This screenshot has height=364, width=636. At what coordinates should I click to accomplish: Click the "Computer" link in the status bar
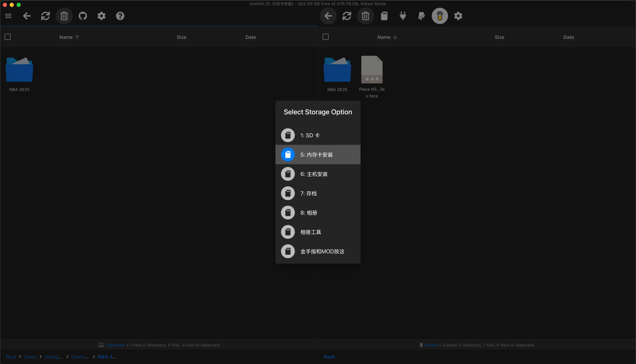tap(115, 345)
